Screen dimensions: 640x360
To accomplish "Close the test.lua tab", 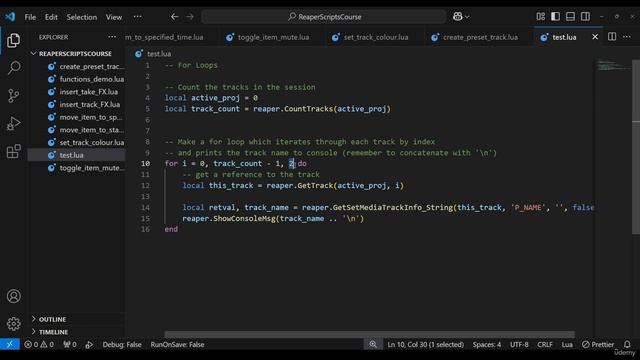I will tap(595, 37).
